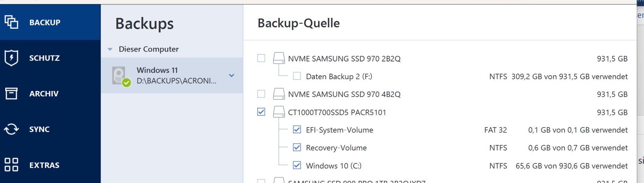Enable the NVME SAMSUNG SSD 970 2B2Q checkbox

coord(261,58)
